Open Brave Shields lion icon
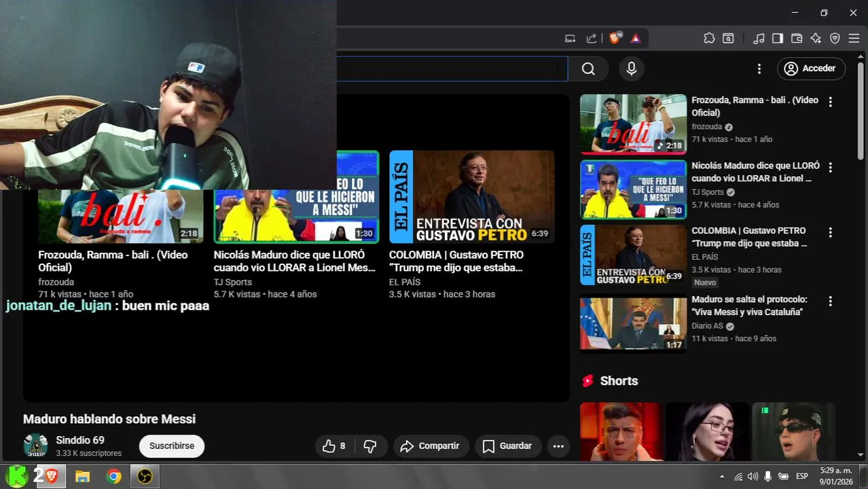 [615, 39]
